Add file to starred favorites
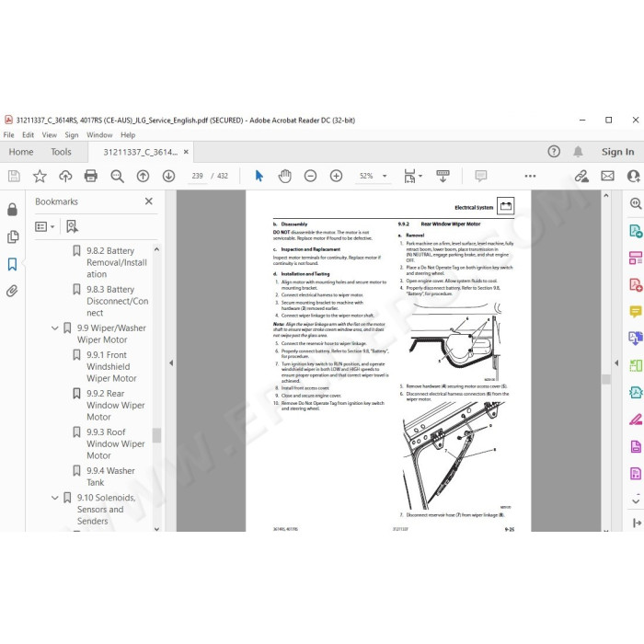The height and width of the screenshot is (644, 644). tap(40, 177)
